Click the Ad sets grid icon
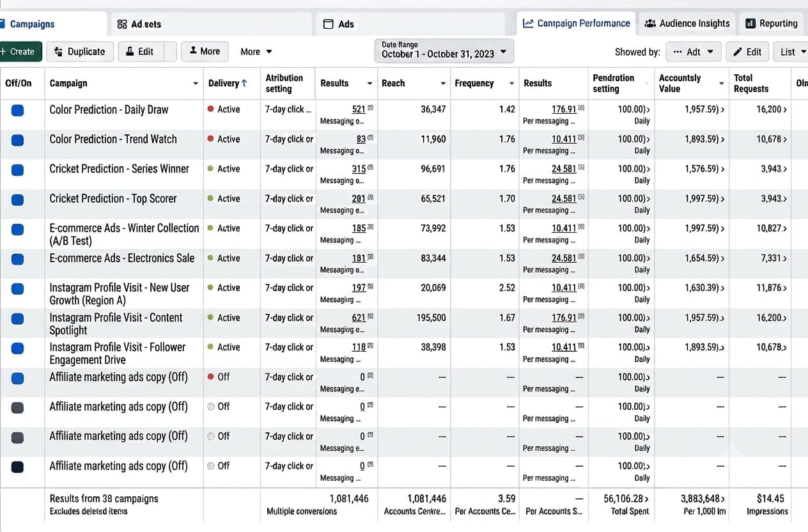 (x=121, y=24)
